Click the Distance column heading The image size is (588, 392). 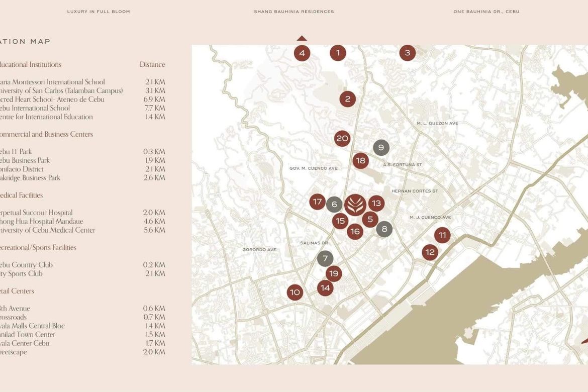152,64
